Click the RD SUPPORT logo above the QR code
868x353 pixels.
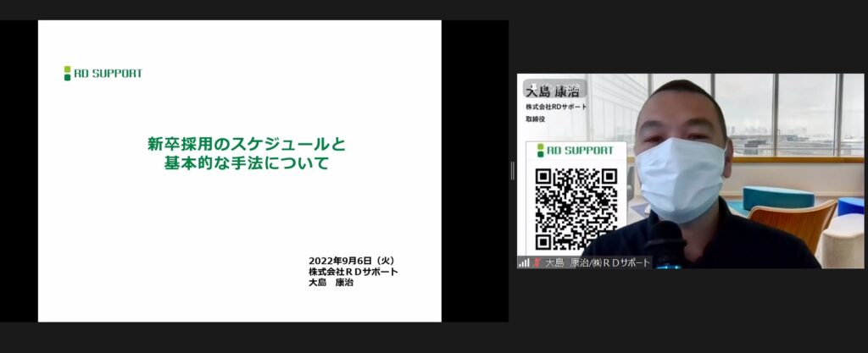(576, 151)
